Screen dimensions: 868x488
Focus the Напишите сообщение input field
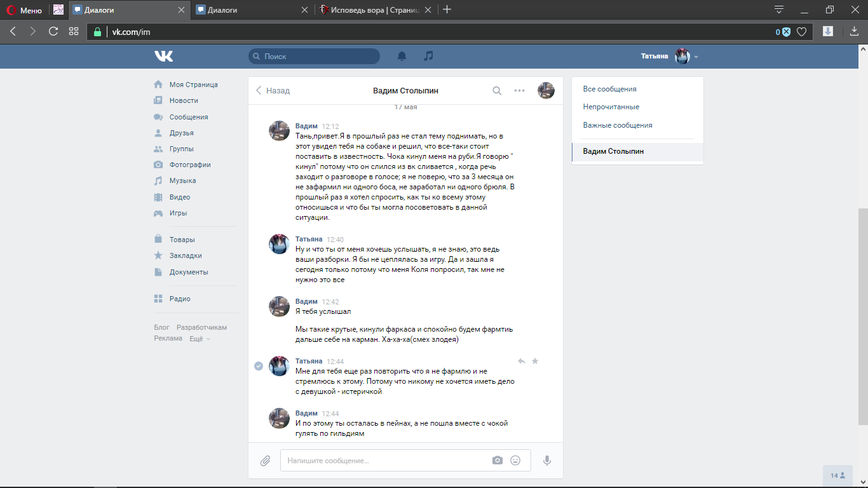coord(388,461)
